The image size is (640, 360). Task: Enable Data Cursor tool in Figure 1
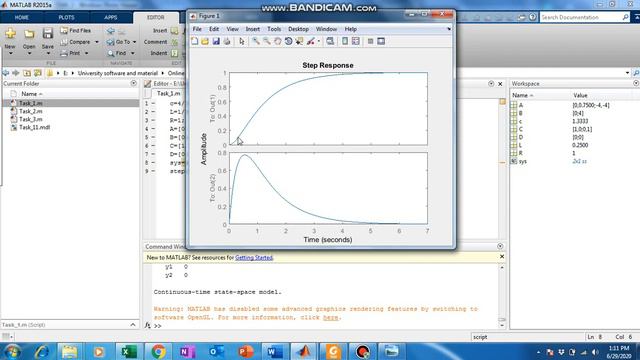tap(300, 41)
